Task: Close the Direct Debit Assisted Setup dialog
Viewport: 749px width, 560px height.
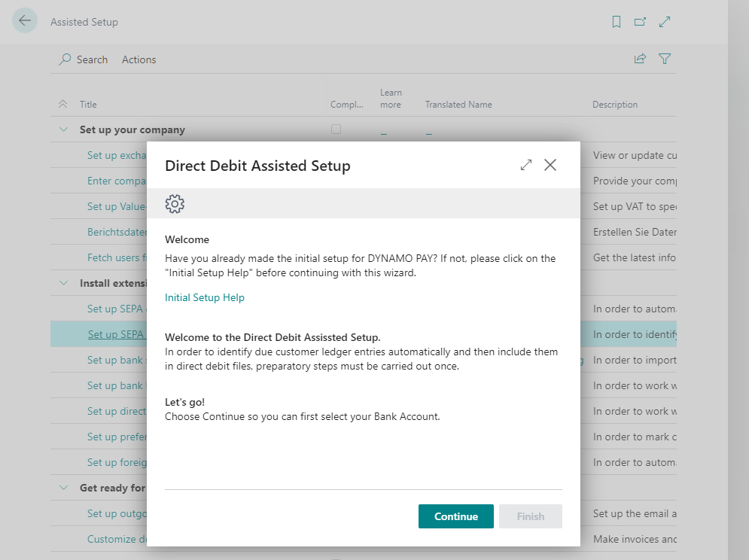Action: (x=550, y=164)
